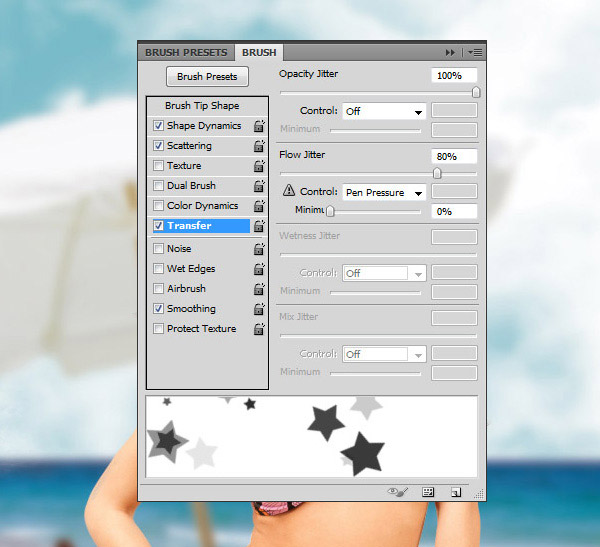The image size is (600, 547).
Task: Open Preset Manager grid icon
Action: click(428, 492)
